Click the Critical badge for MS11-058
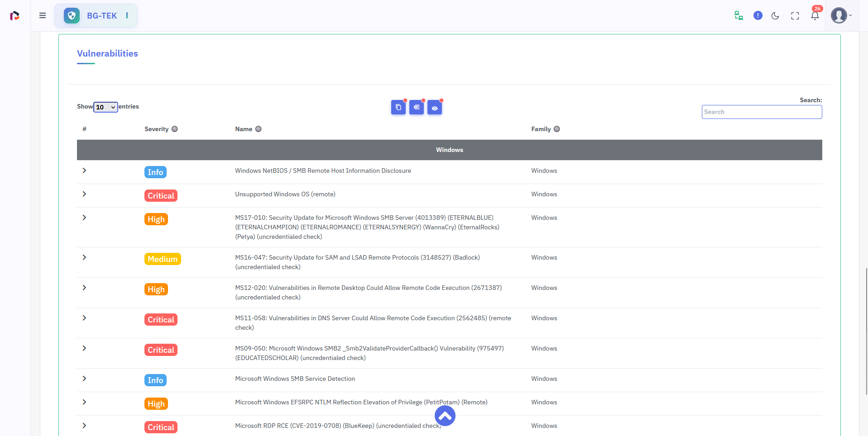This screenshot has height=436, width=868. coord(161,320)
